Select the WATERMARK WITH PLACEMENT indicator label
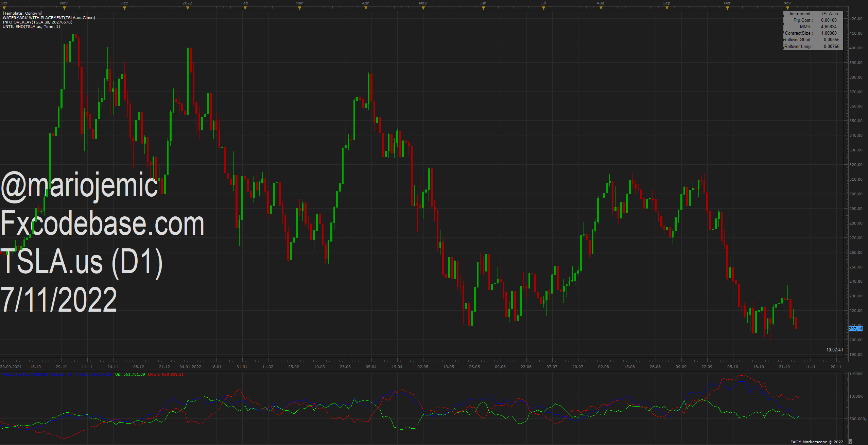 [49, 18]
